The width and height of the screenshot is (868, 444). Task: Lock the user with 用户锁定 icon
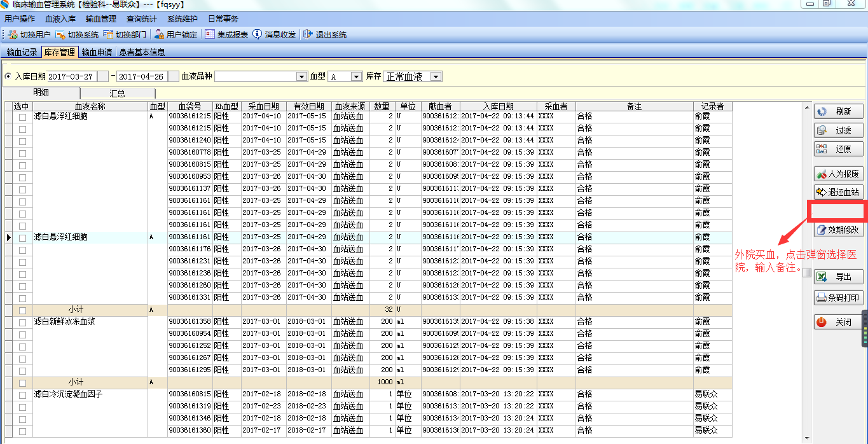[x=159, y=35]
